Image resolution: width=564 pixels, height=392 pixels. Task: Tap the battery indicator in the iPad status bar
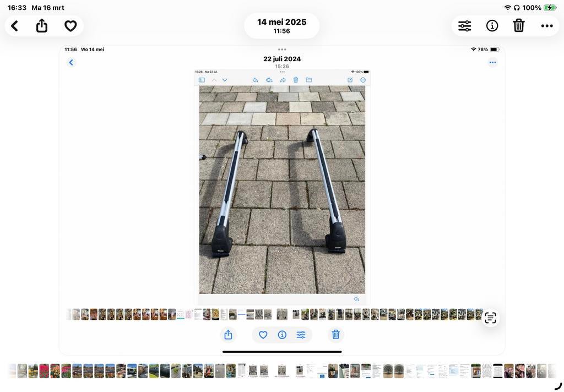550,8
